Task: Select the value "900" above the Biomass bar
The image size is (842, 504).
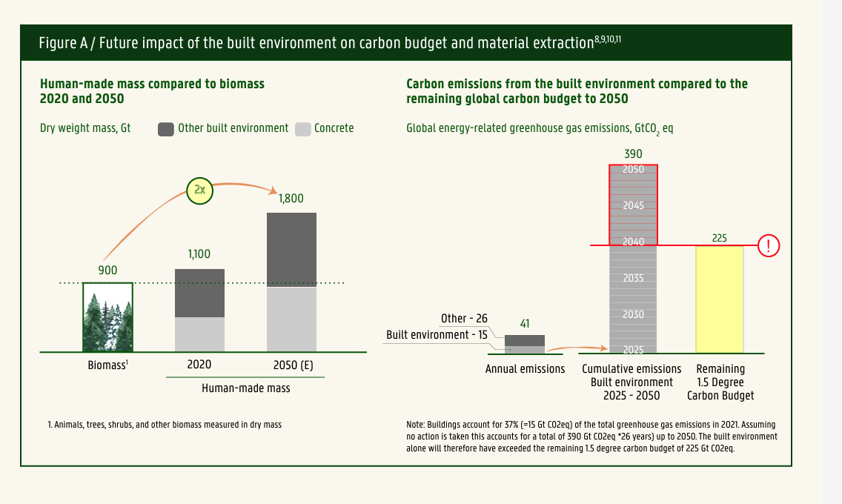Action: click(x=107, y=270)
